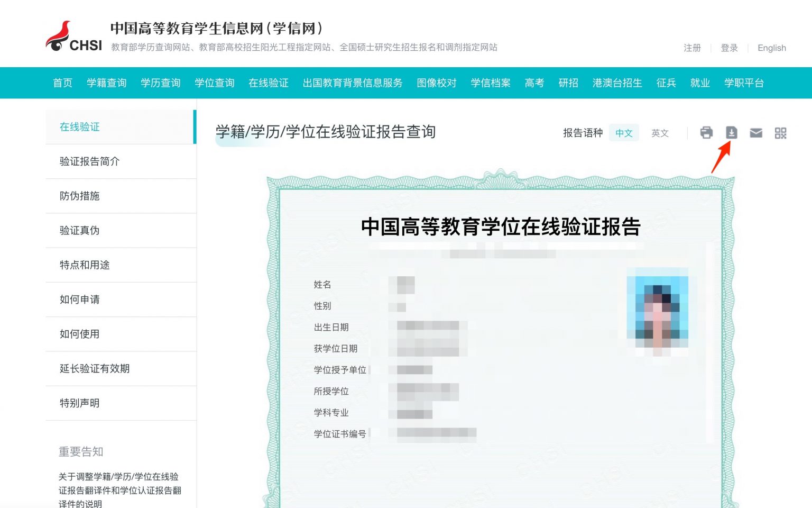Open the 学籍查询 menu item

(106, 83)
